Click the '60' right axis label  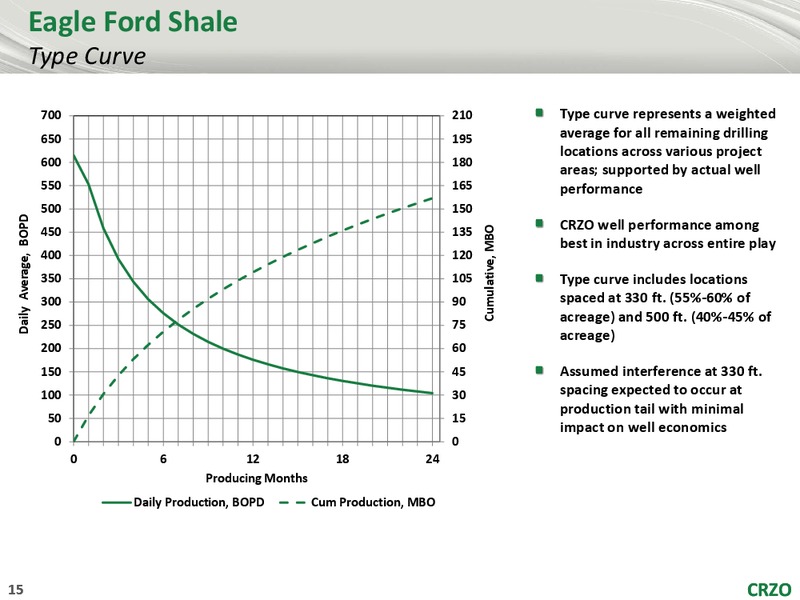pyautogui.click(x=459, y=348)
